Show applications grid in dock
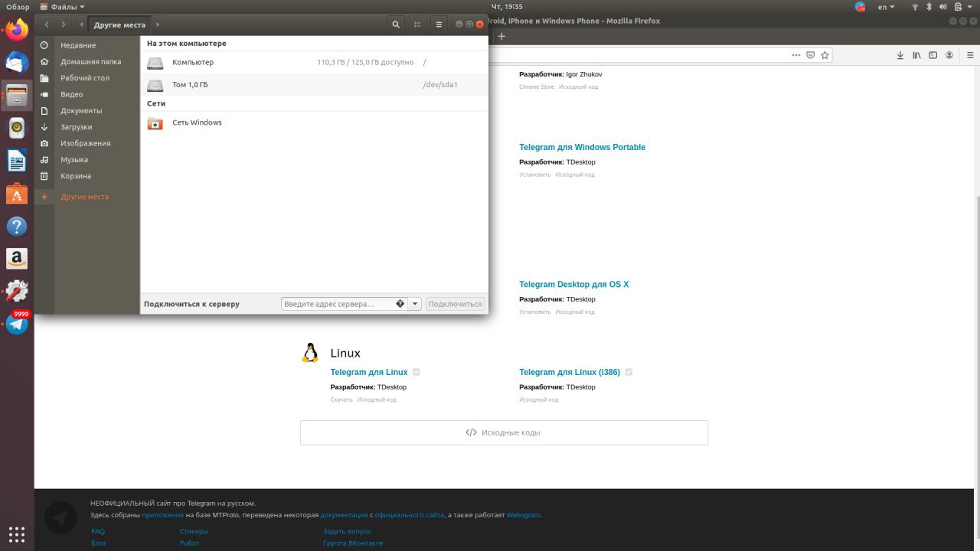The image size is (980, 551). tap(17, 533)
